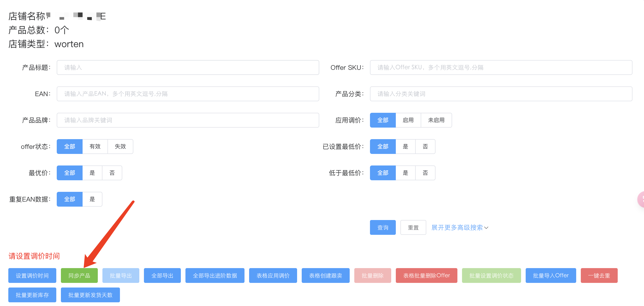Viewport: 644px width, 306px height.
Task: Click 全部导出进阶数据 advanced data export
Action: 215,275
